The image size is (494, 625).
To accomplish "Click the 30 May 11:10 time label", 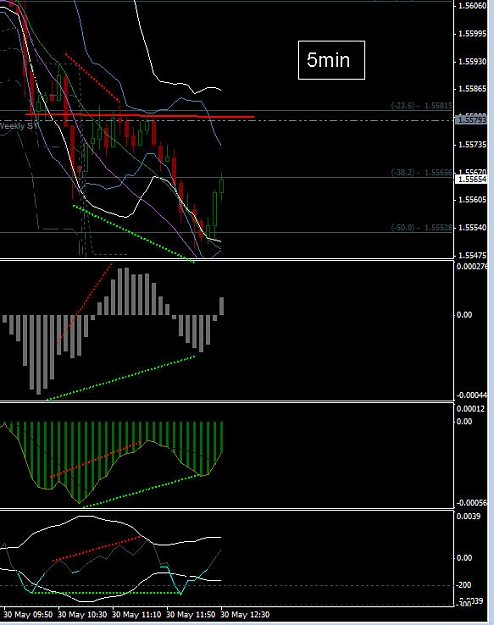I will 137,615.
